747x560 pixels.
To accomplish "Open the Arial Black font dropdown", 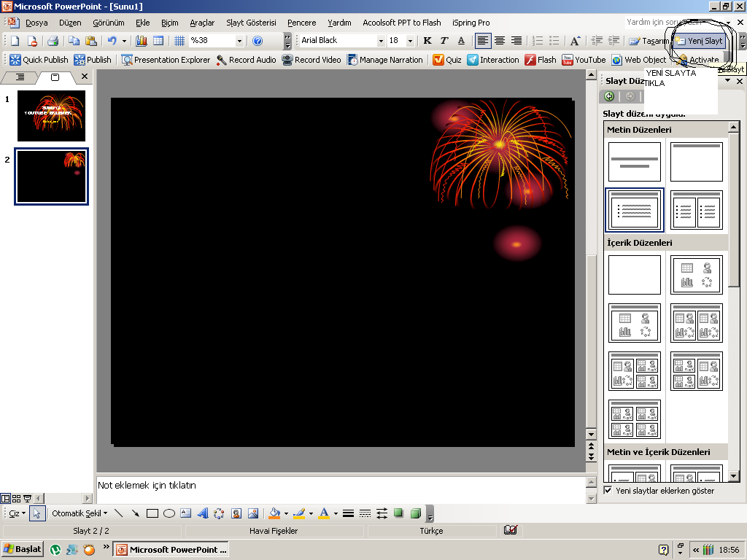I will (381, 41).
